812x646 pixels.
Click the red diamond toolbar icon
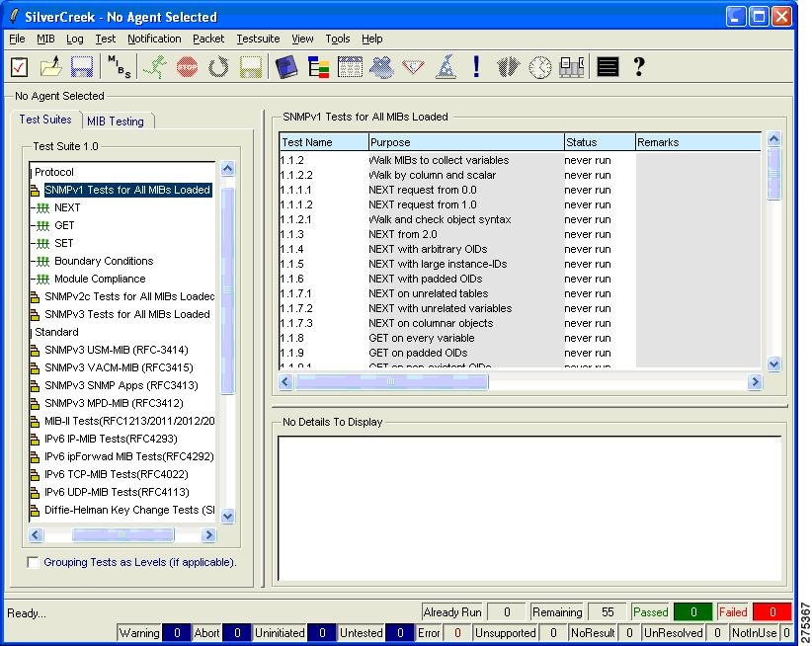click(413, 67)
